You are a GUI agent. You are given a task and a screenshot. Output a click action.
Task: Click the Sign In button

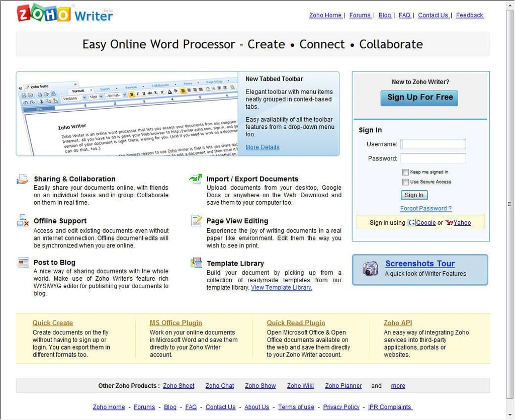pyautogui.click(x=414, y=195)
